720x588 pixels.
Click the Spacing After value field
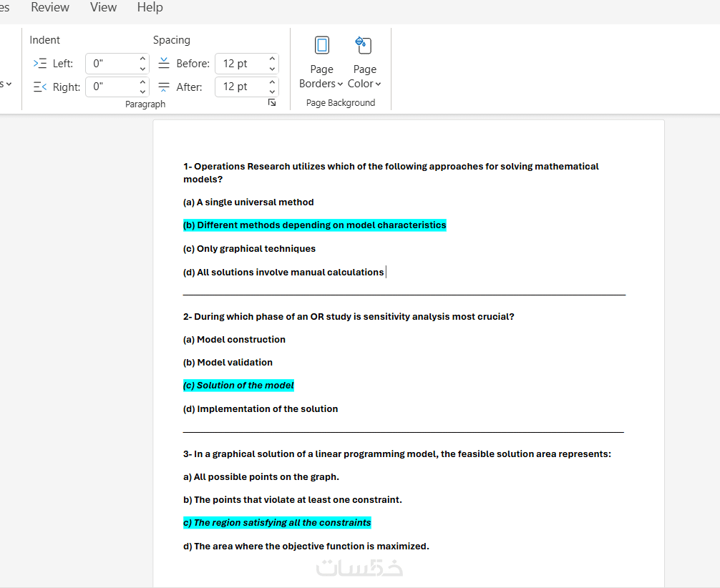pyautogui.click(x=241, y=87)
